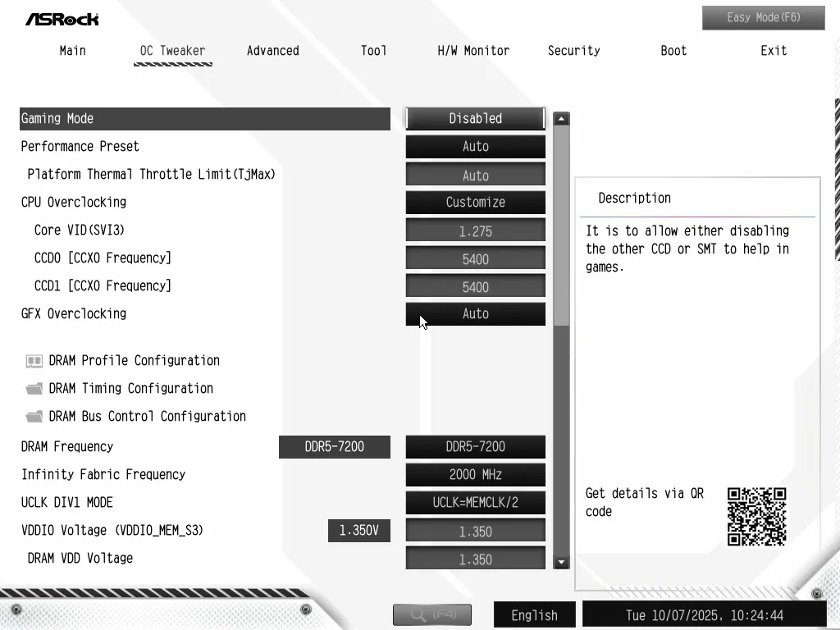This screenshot has width=840, height=630.
Task: Switch to the H/W Monitor tab
Action: tap(473, 51)
